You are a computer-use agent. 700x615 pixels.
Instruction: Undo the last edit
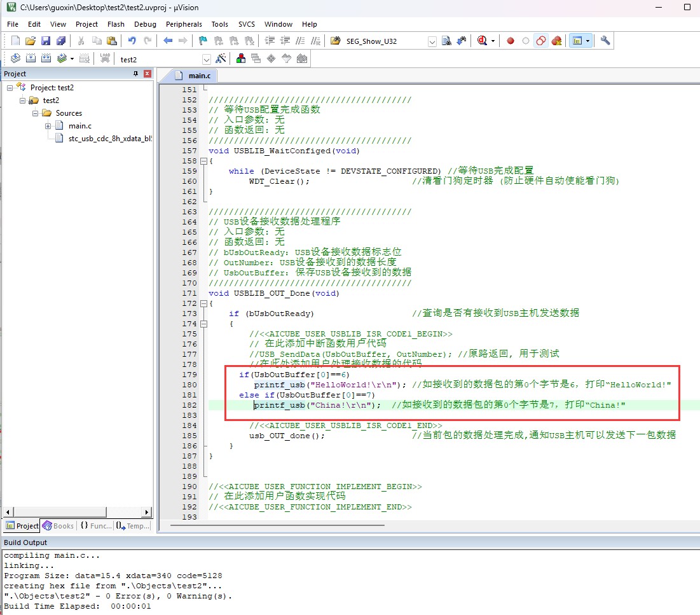pyautogui.click(x=132, y=41)
